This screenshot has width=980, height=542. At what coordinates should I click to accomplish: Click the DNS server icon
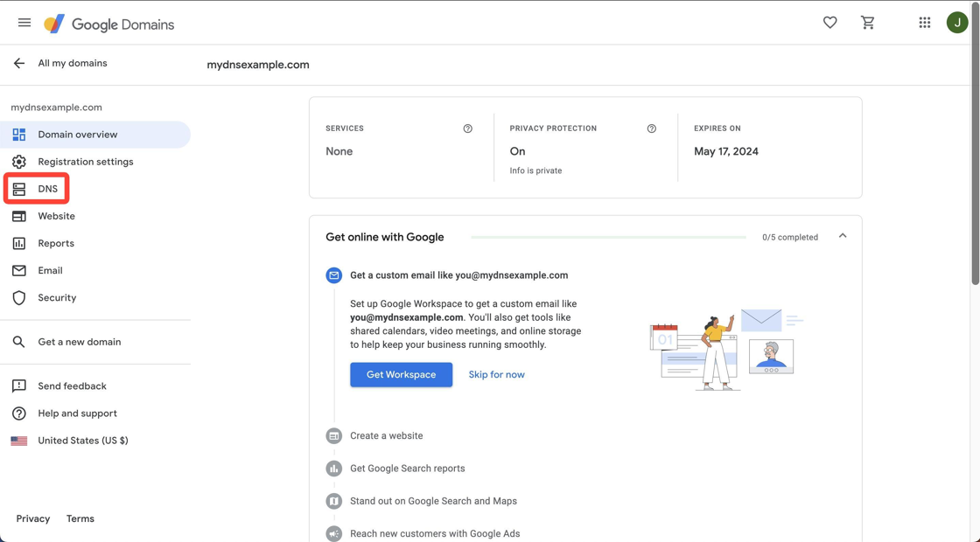19,189
